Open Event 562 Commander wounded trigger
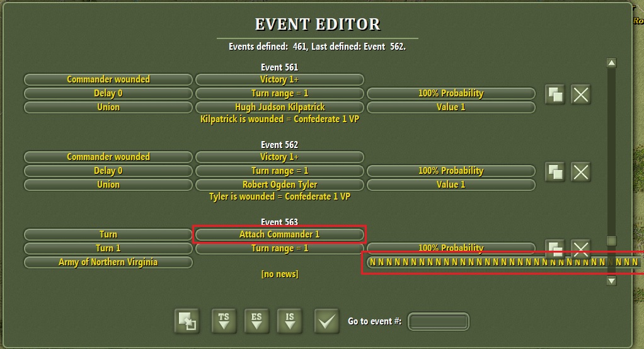Viewport: 644px width, 349px height. [x=108, y=157]
